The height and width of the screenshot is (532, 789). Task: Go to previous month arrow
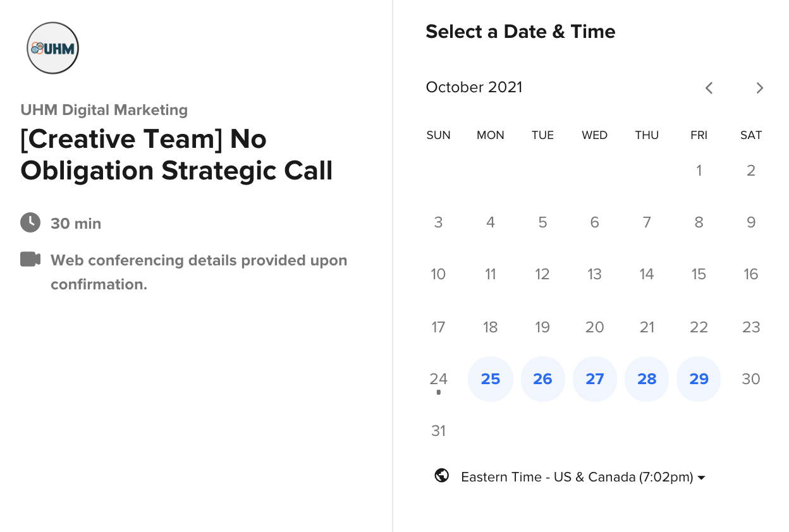click(x=709, y=88)
